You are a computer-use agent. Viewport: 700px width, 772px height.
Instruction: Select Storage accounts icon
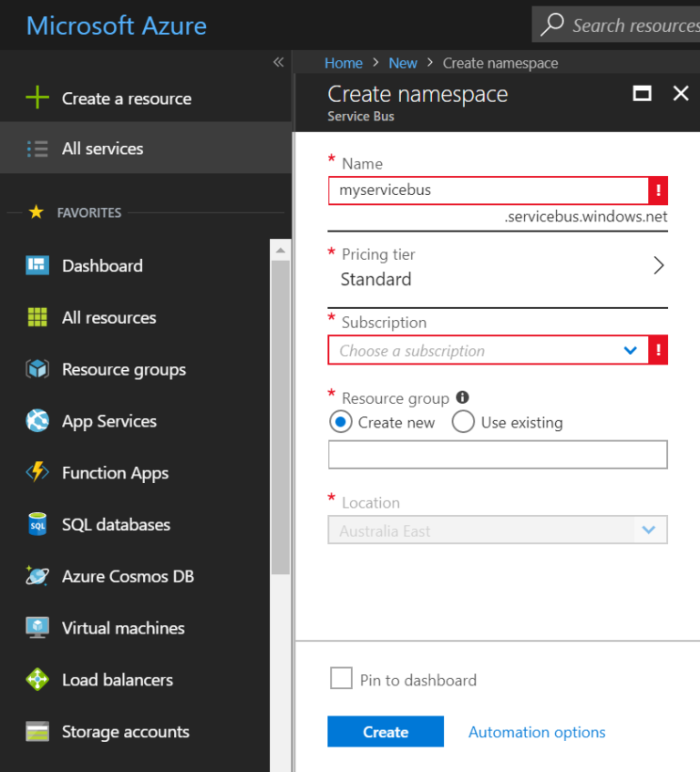36,731
